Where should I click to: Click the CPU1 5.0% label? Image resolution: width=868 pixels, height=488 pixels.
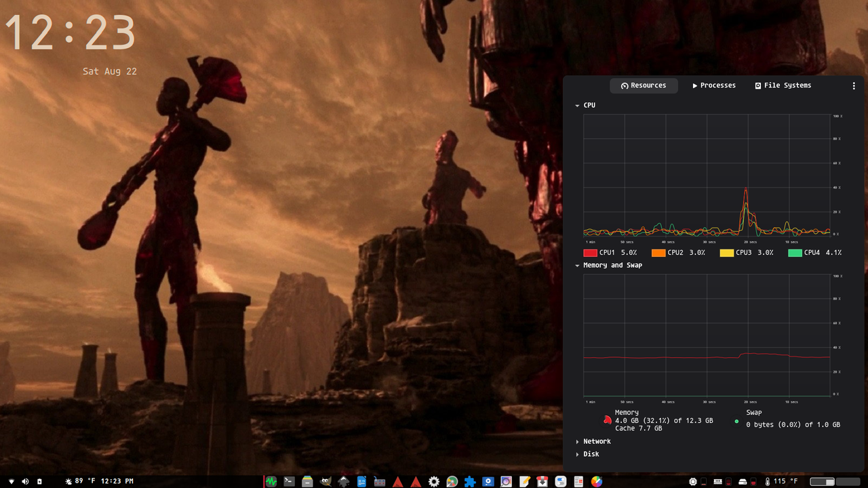pos(618,253)
